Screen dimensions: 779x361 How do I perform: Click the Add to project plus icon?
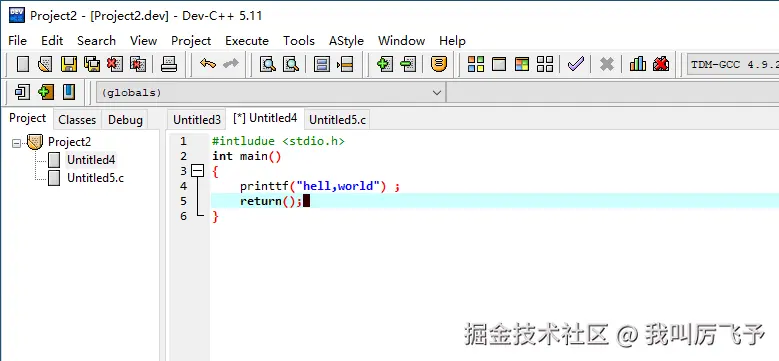tap(385, 64)
